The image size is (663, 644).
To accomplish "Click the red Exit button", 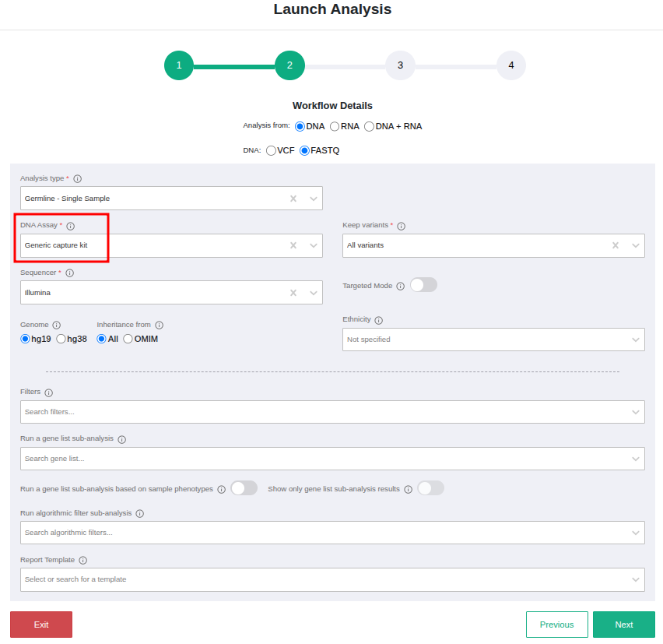I will click(x=41, y=625).
